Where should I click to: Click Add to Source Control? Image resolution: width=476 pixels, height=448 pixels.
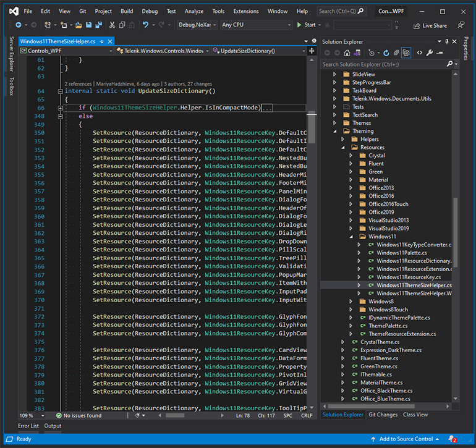click(x=406, y=439)
